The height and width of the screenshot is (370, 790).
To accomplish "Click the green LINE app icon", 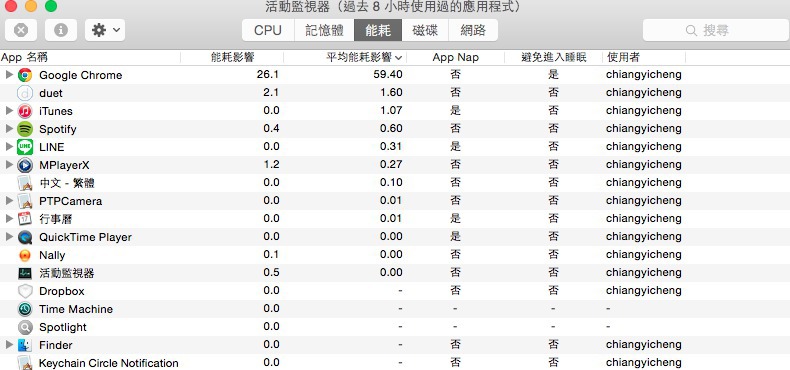I will click(25, 147).
